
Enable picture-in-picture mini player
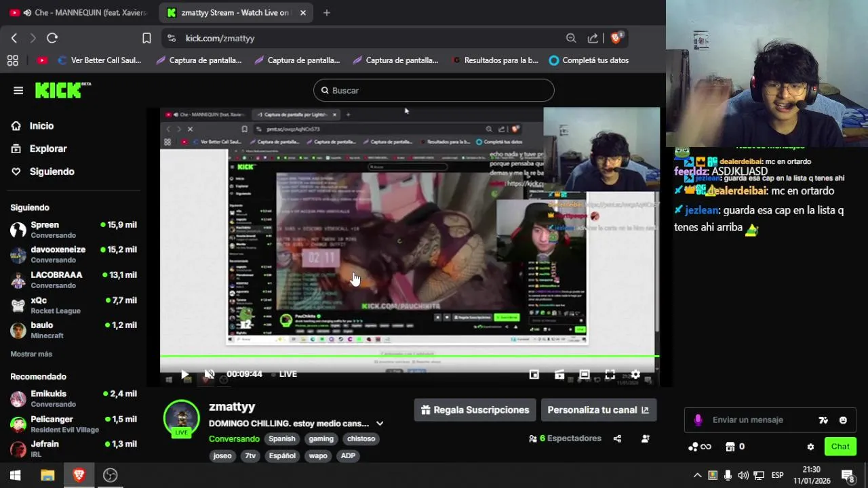[534, 374]
